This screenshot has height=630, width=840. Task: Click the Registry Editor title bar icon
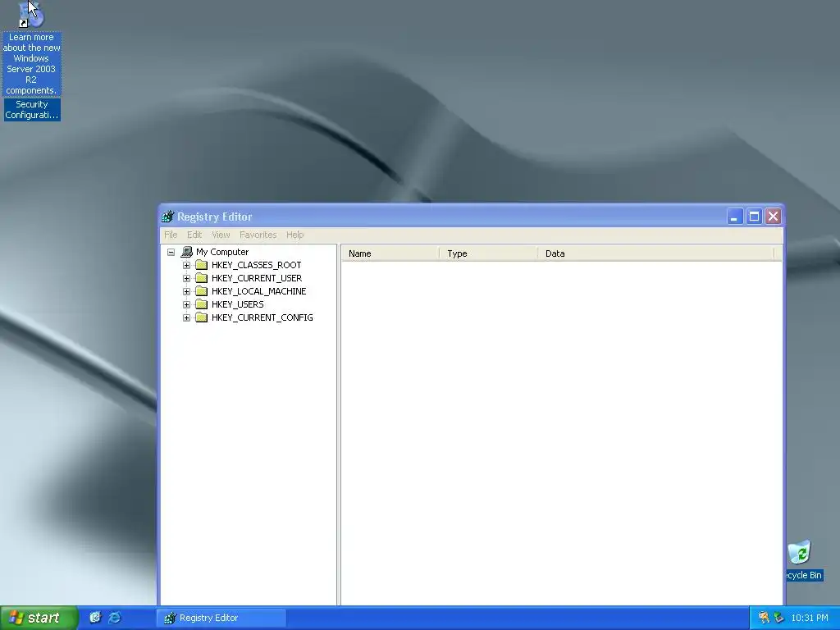point(167,217)
